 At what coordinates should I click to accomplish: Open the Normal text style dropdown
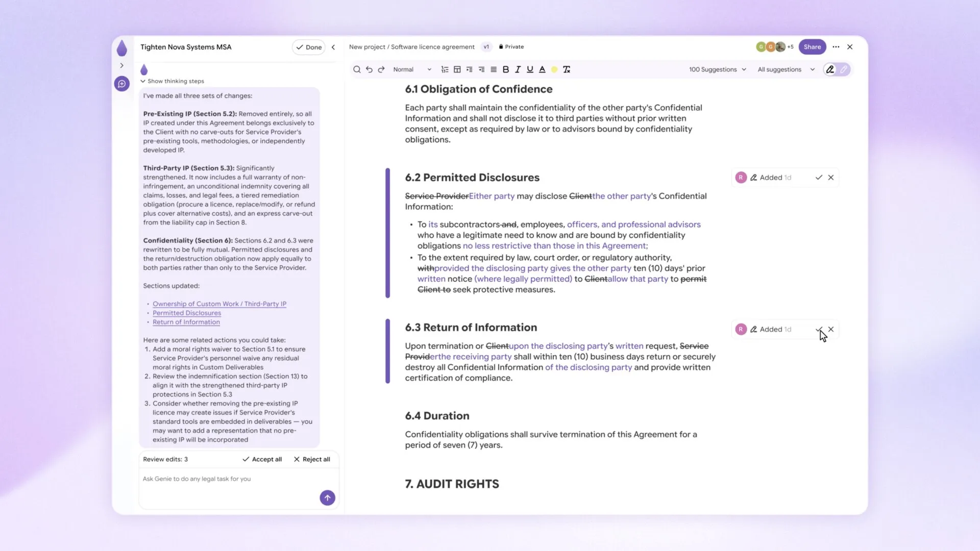tap(412, 69)
